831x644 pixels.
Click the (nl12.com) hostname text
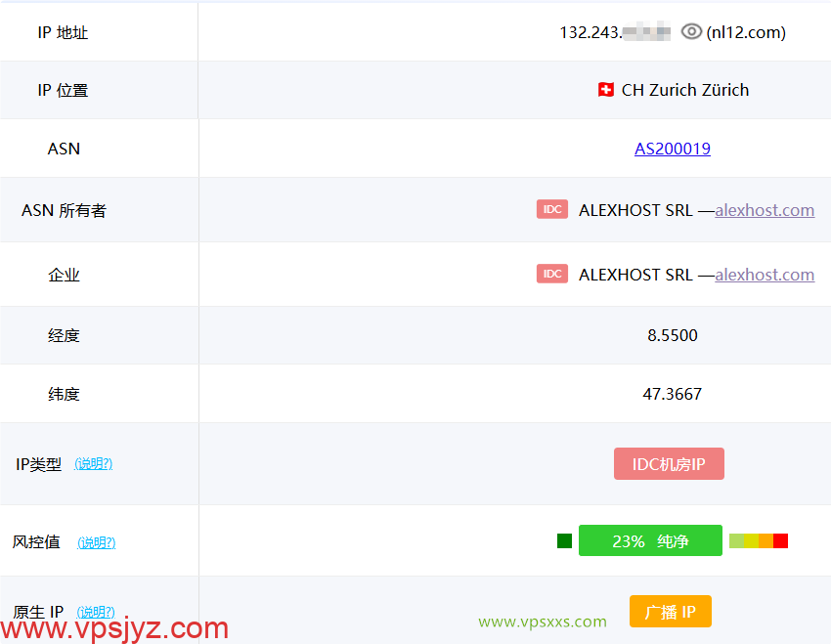(746, 32)
